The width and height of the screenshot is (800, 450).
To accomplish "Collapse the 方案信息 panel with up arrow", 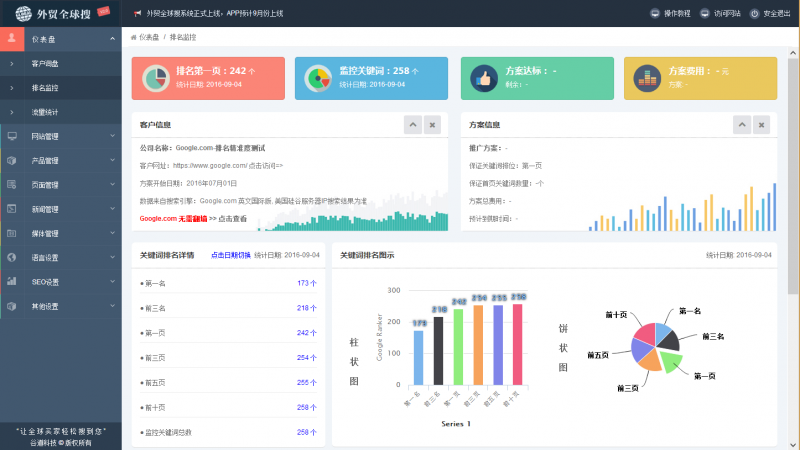I will pyautogui.click(x=741, y=125).
